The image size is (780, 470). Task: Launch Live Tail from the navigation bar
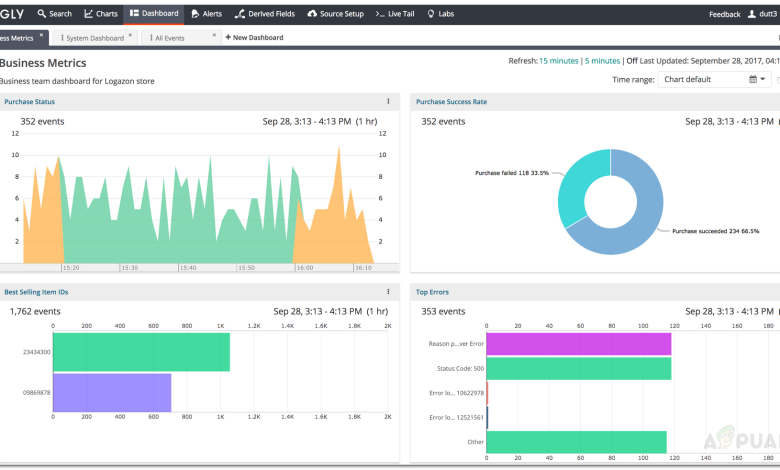point(396,14)
